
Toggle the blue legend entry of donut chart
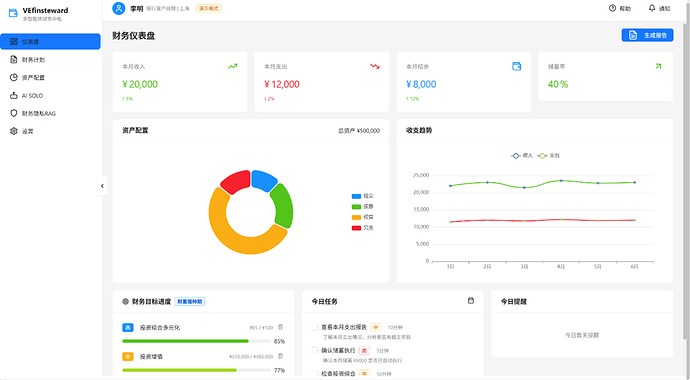[x=363, y=196]
